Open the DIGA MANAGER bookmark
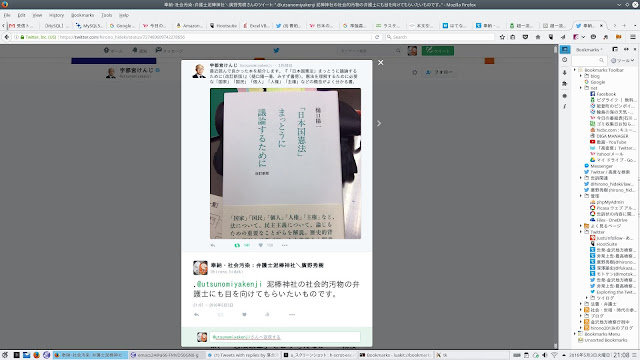 pyautogui.click(x=609, y=136)
